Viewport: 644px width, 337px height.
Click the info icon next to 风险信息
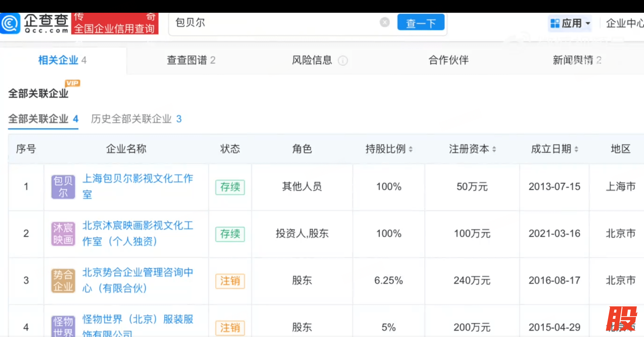click(x=343, y=61)
